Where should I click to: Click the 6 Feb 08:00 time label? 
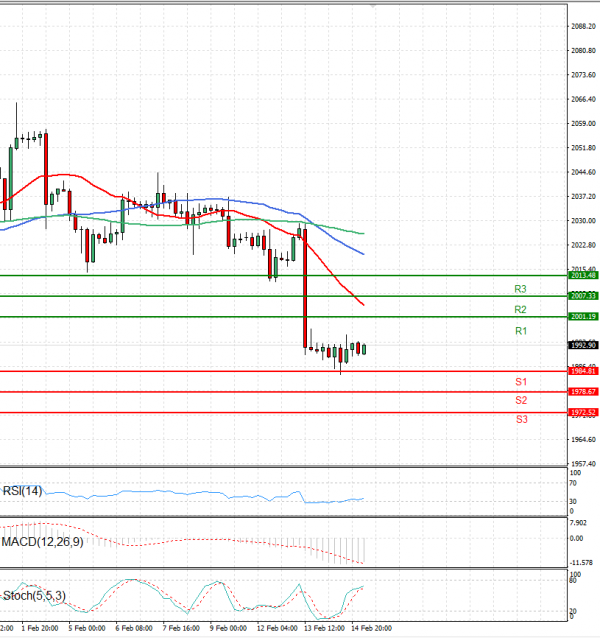click(x=134, y=628)
